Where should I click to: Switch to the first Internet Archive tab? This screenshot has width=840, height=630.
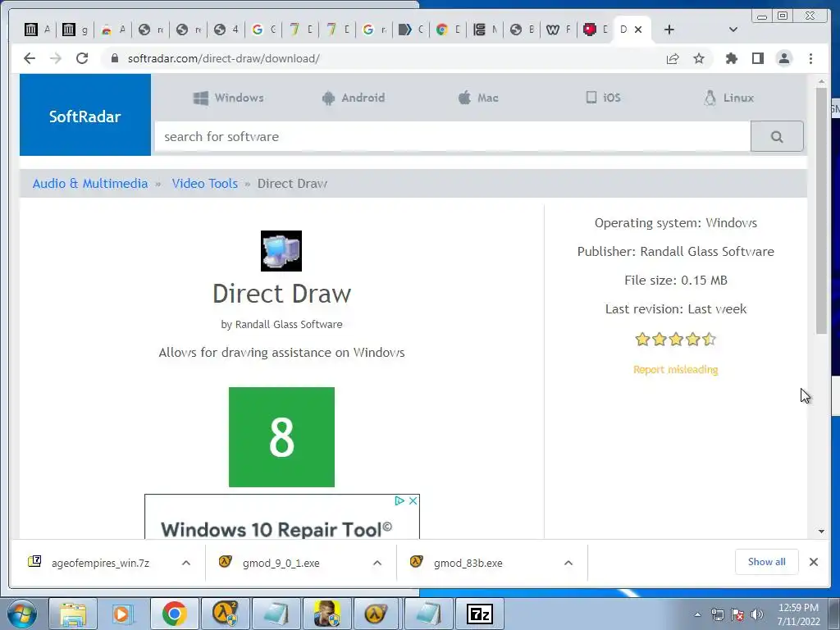[x=38, y=30]
